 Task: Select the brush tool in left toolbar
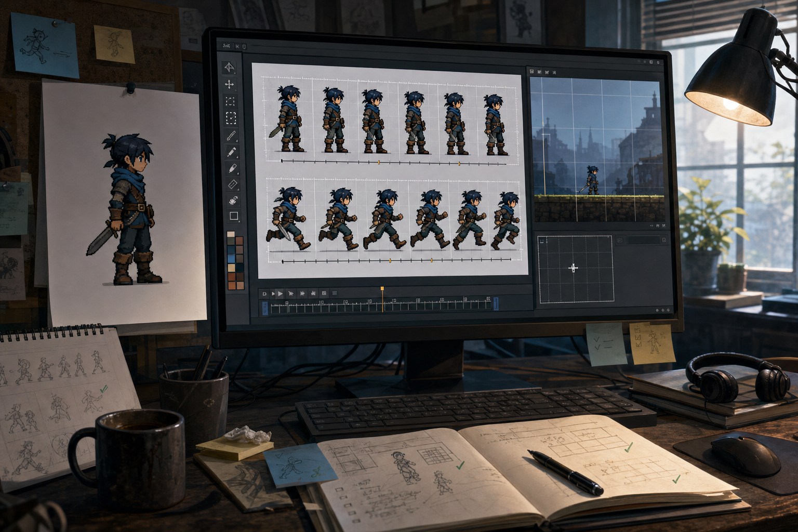coord(231,136)
